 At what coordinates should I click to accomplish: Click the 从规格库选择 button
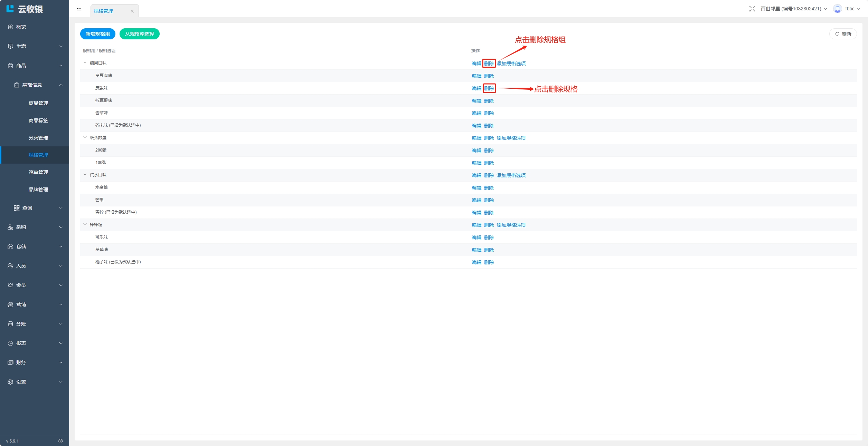(140, 34)
